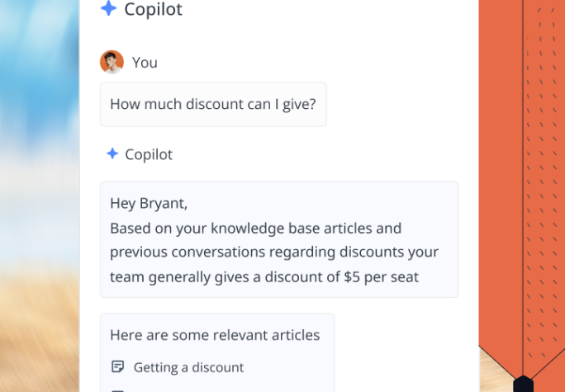
Task: Select the How much discount message bubble
Action: (213, 105)
